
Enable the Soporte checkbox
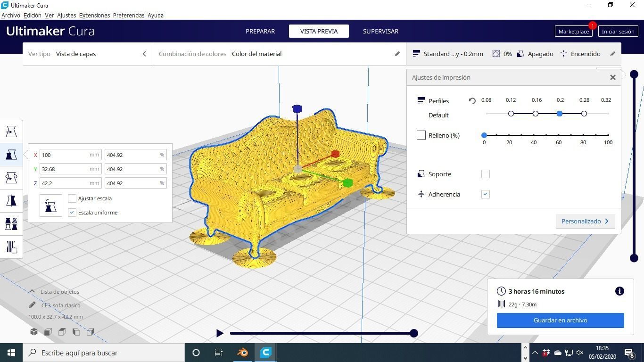pyautogui.click(x=486, y=174)
